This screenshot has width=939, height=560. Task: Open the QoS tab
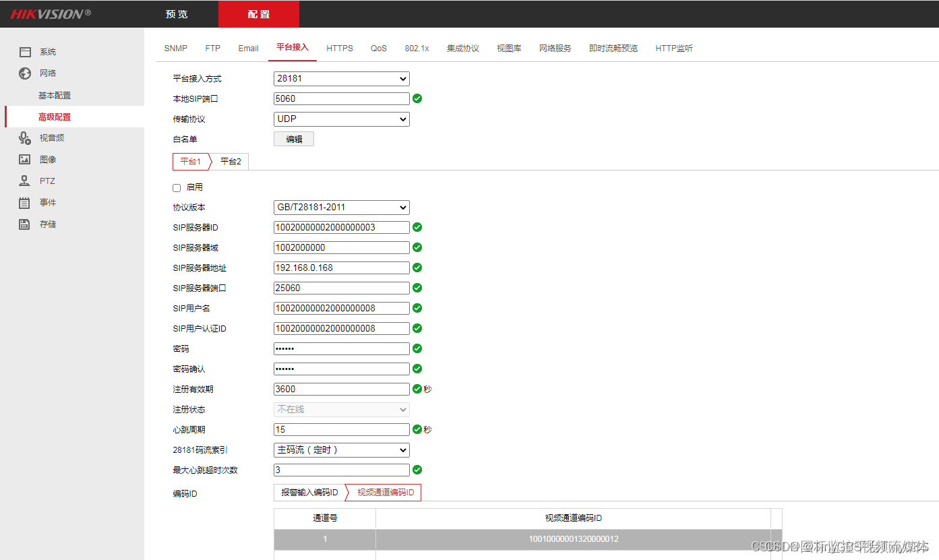click(379, 49)
